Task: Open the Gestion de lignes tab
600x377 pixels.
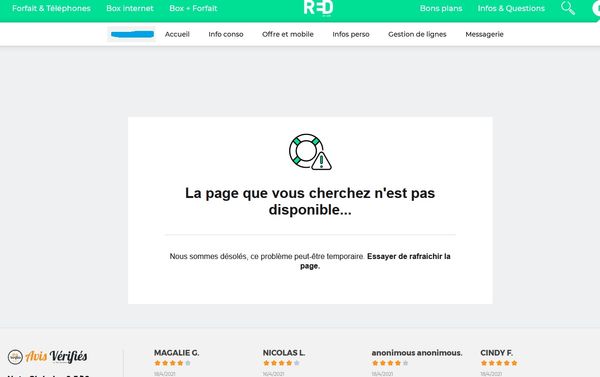Action: pos(417,34)
